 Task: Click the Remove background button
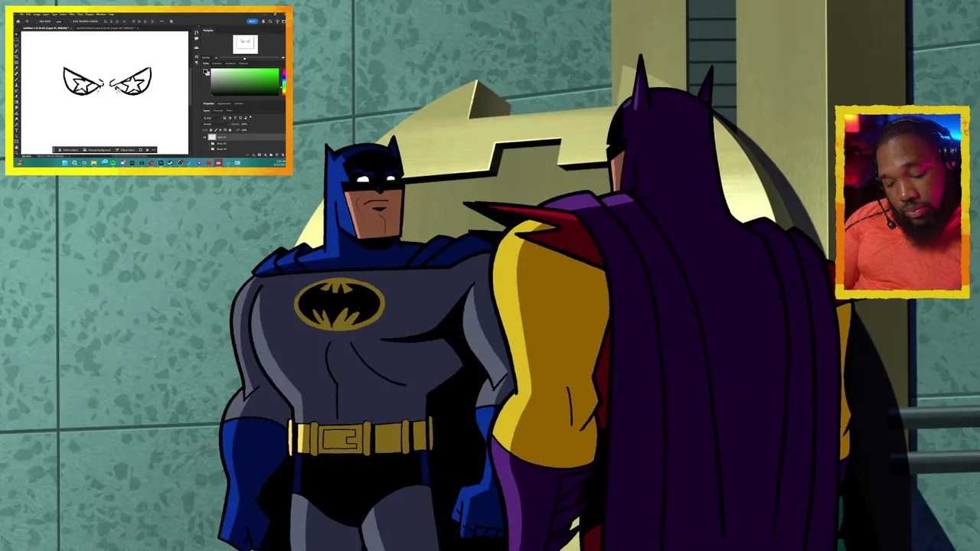click(97, 150)
